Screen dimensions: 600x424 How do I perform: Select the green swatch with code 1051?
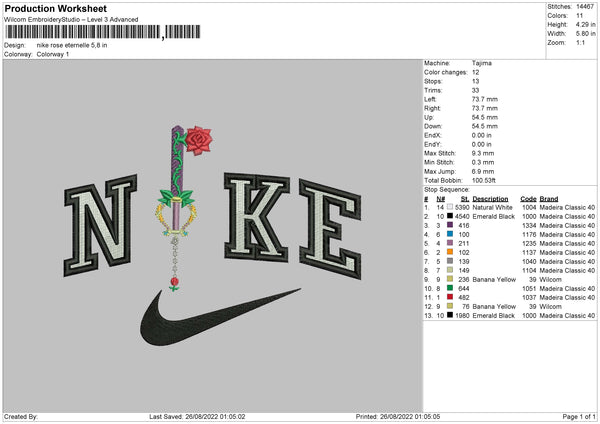point(450,288)
